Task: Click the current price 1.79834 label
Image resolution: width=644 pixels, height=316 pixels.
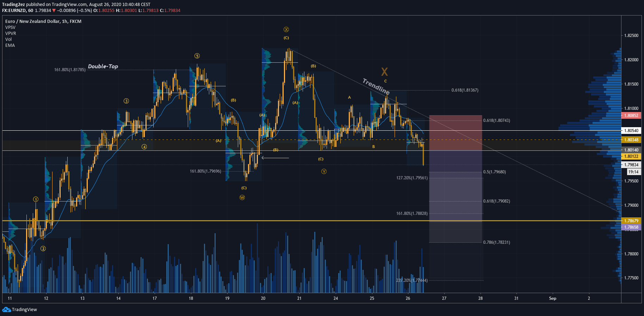Action: [631, 165]
